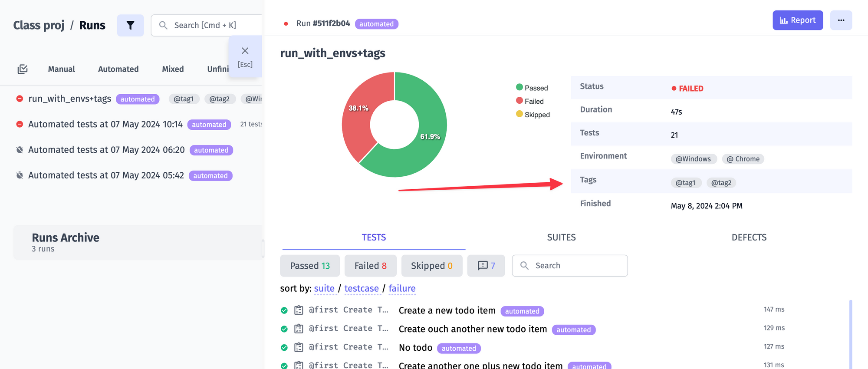Toggle Failed series in chart legend

[x=530, y=101]
